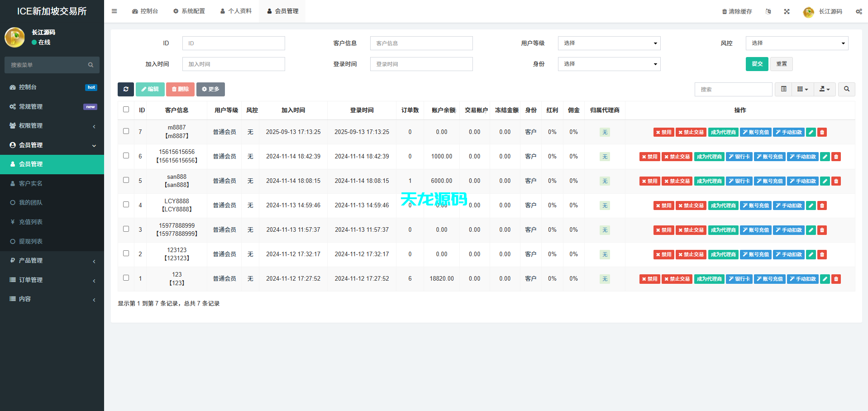This screenshot has height=411, width=868.
Task: Select the magnifier search icon beside 搜索 box
Action: (846, 89)
